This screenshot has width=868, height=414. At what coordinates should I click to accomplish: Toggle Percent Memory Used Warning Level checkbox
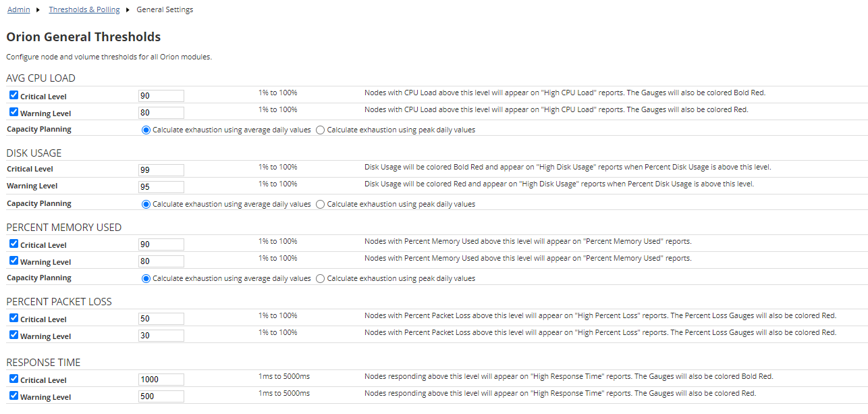[x=13, y=261]
